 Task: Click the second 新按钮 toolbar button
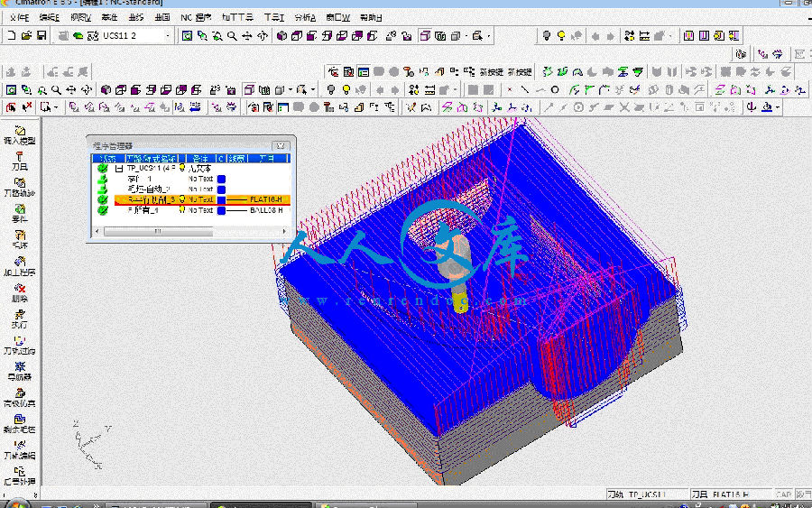click(x=520, y=72)
